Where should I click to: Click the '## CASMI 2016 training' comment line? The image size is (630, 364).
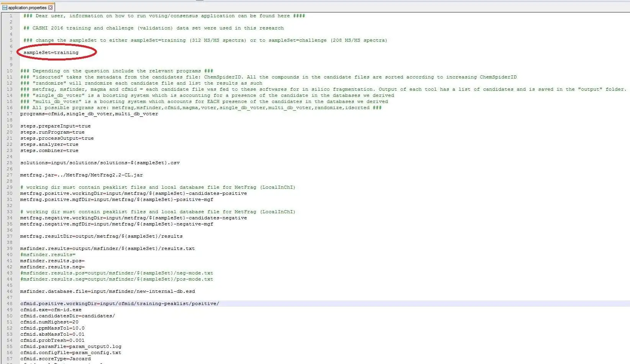(x=154, y=28)
